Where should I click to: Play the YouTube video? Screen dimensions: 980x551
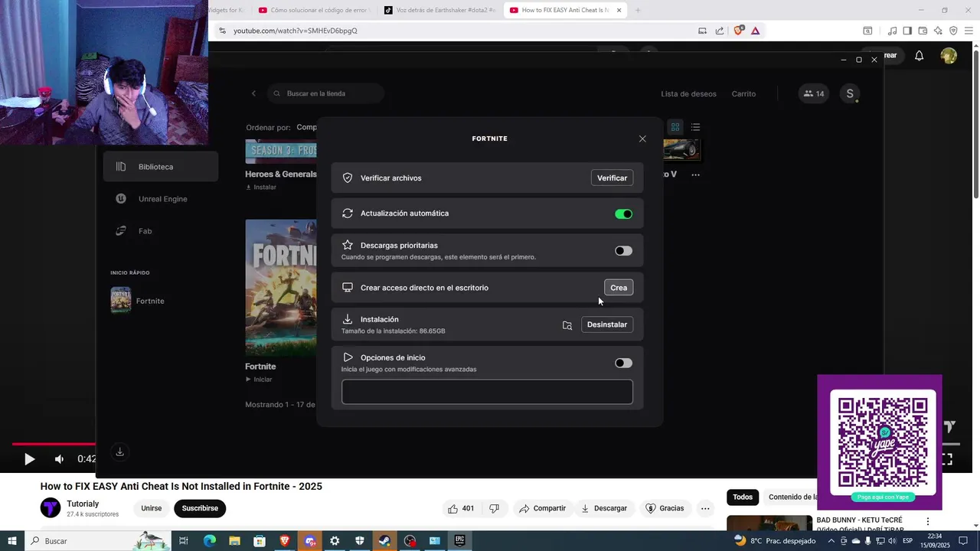(29, 459)
